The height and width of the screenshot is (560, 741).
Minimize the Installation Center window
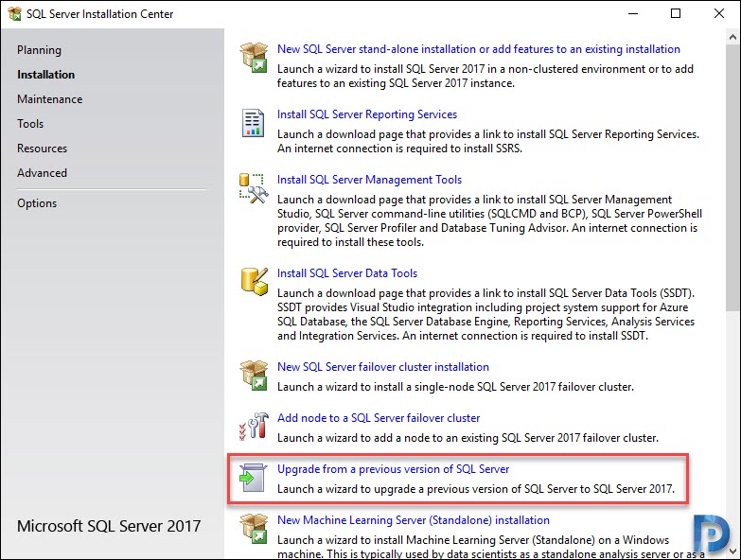click(633, 13)
